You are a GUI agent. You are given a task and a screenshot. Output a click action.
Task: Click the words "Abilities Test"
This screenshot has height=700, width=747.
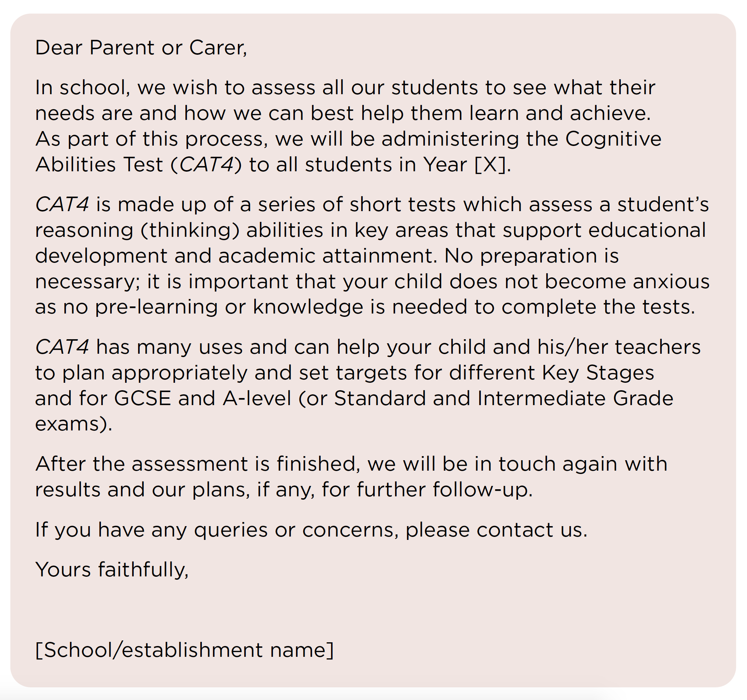[x=99, y=165]
